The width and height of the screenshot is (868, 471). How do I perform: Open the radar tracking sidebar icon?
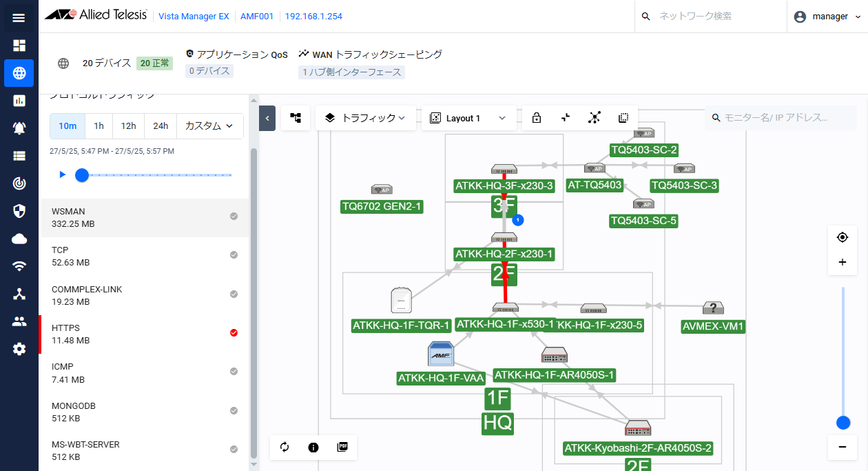[x=19, y=183]
